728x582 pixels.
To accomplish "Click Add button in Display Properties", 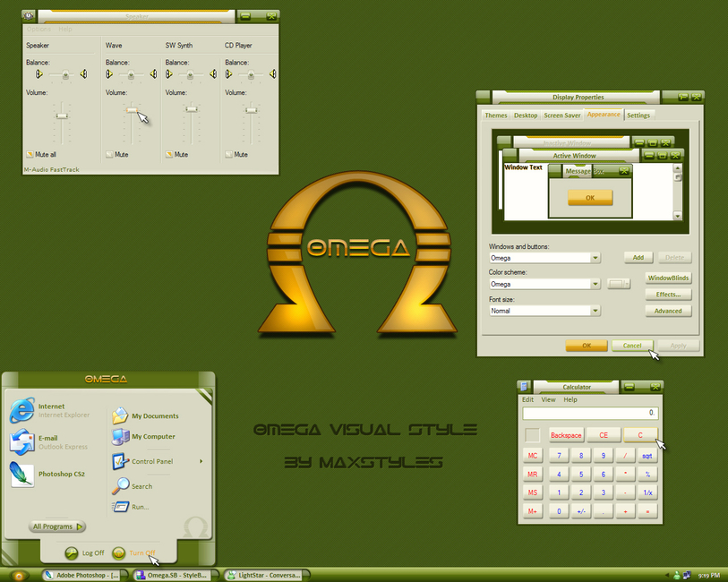I will point(638,258).
